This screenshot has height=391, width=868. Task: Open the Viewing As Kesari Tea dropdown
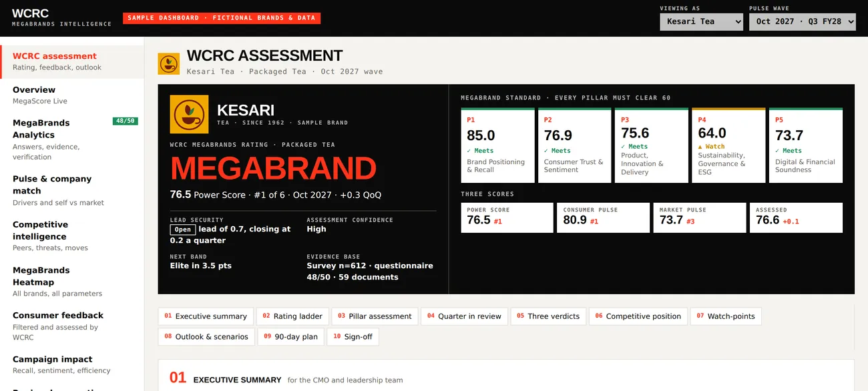(x=701, y=21)
